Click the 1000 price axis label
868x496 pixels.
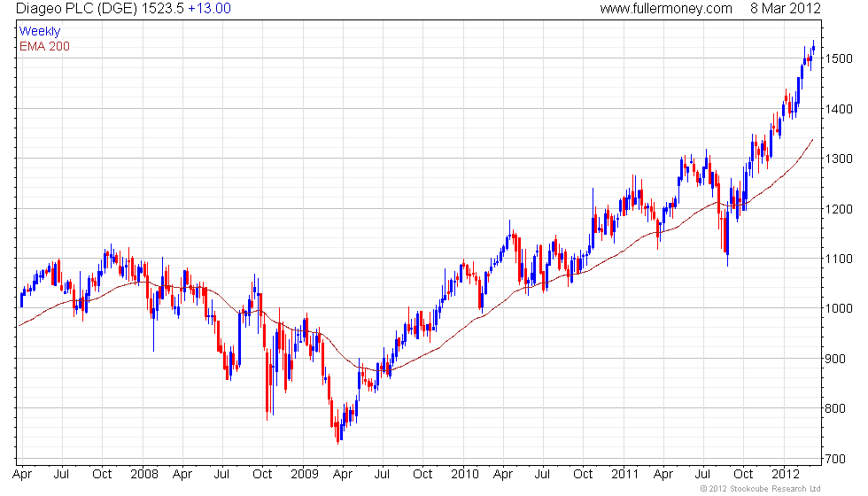[x=840, y=309]
